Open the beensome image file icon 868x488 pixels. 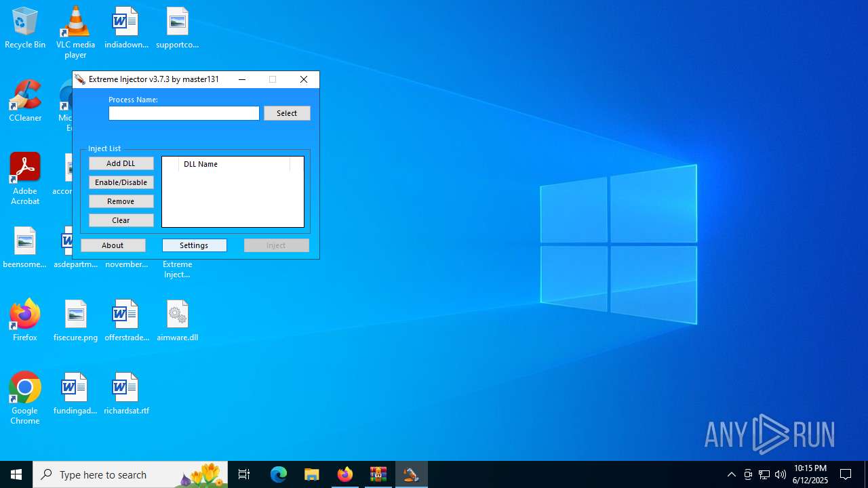[25, 247]
